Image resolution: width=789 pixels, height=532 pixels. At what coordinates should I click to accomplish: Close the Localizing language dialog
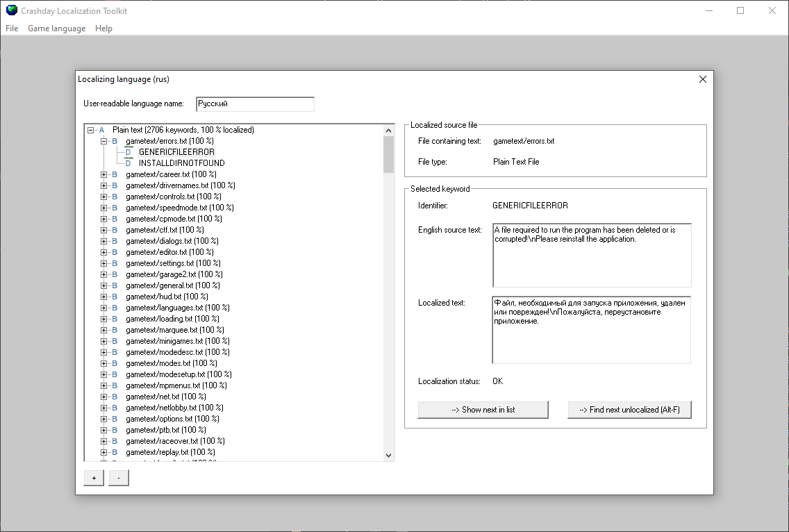[x=702, y=79]
